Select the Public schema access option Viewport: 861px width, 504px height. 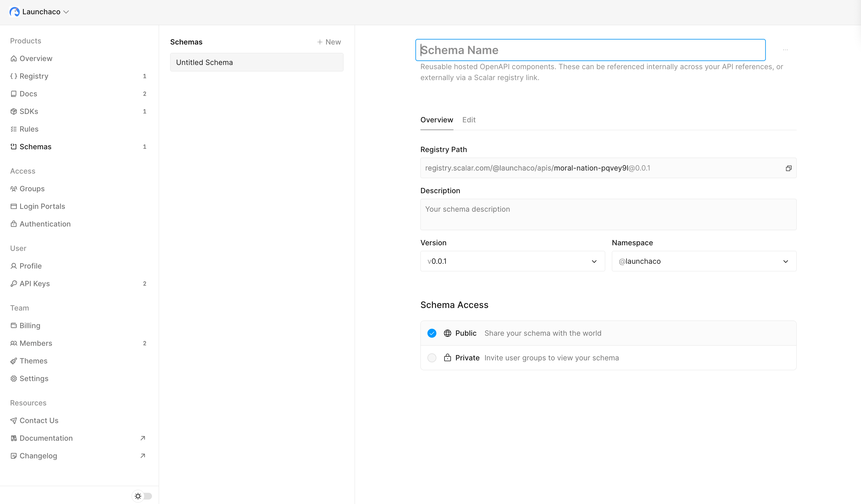[432, 333]
